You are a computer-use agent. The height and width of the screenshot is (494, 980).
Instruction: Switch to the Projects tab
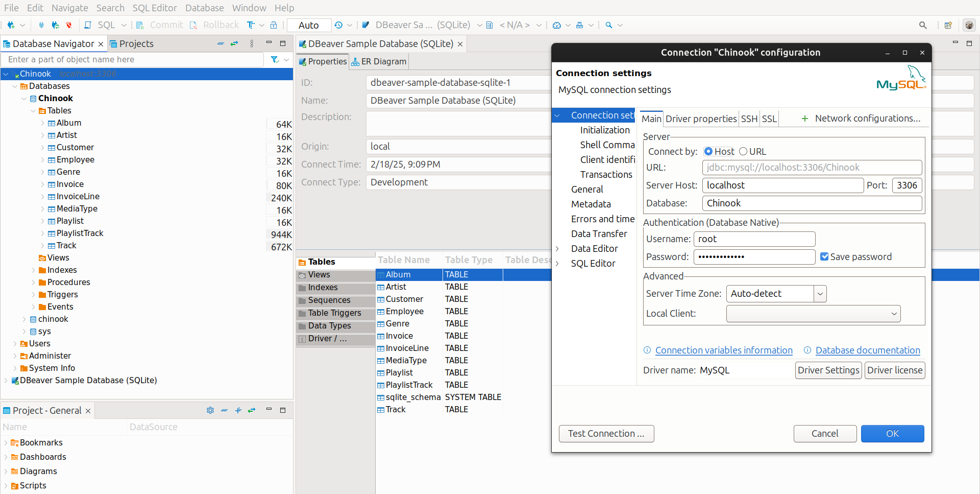coord(132,44)
